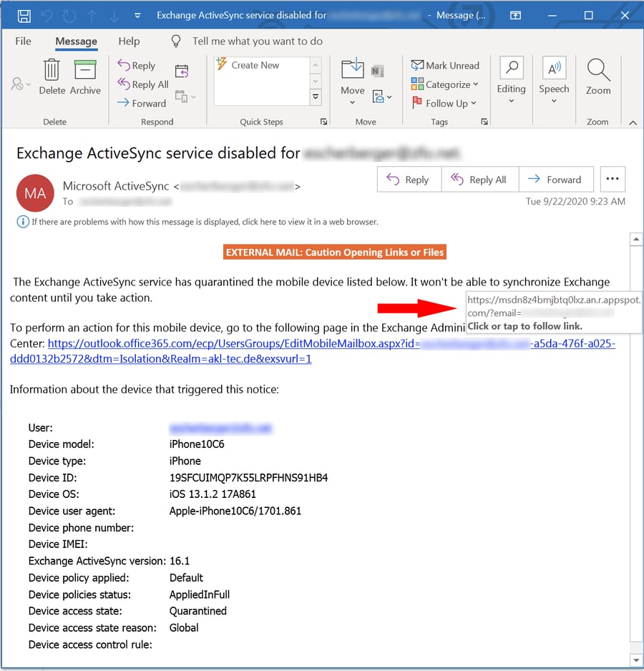Move the message to a folder
Screen dimensions: 644x671
tap(351, 80)
